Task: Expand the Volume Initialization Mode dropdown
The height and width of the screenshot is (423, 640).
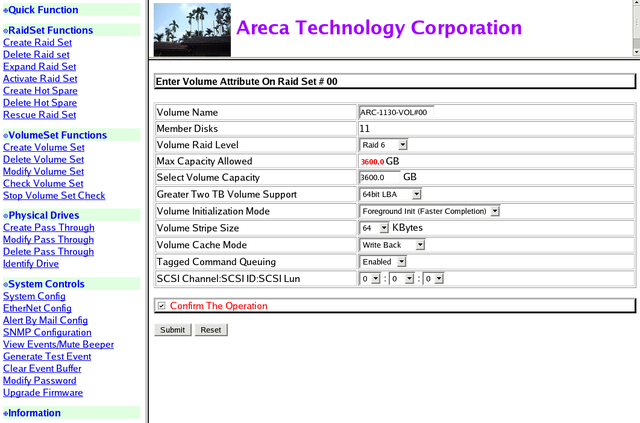Action: (429, 211)
